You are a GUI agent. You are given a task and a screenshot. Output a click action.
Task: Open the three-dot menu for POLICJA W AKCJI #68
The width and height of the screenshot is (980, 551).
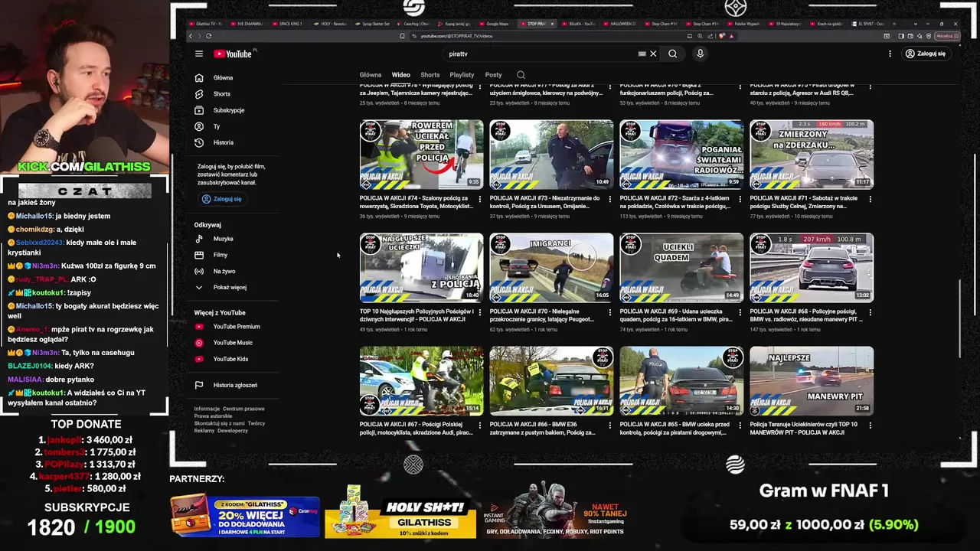tap(871, 312)
